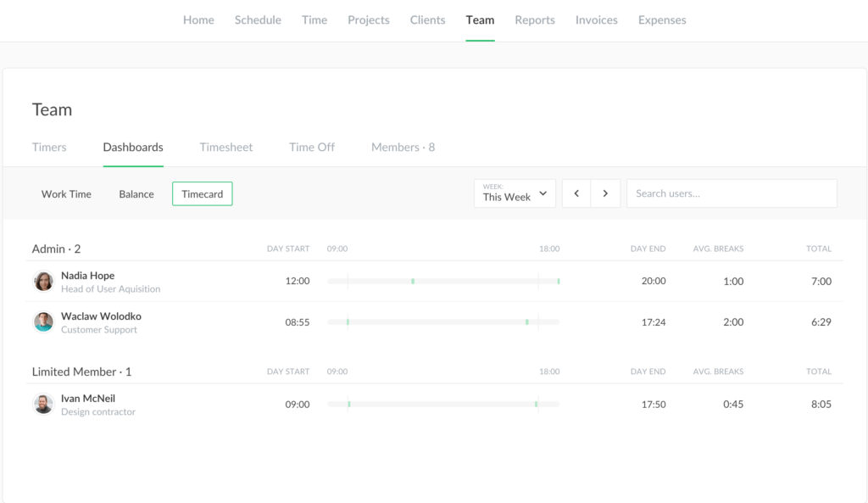Image resolution: width=868 pixels, height=503 pixels.
Task: Open Invoices from the top navigation
Action: pyautogui.click(x=596, y=20)
